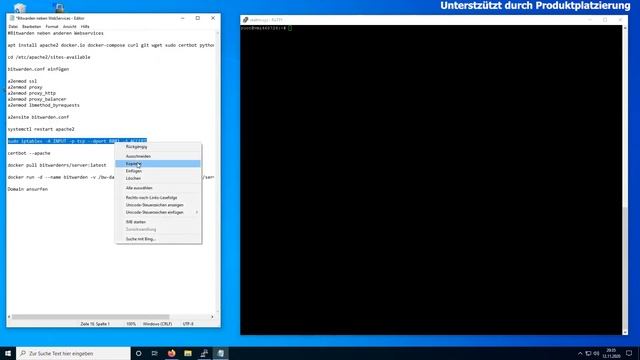Choose Löschen in the context menu

158,178
